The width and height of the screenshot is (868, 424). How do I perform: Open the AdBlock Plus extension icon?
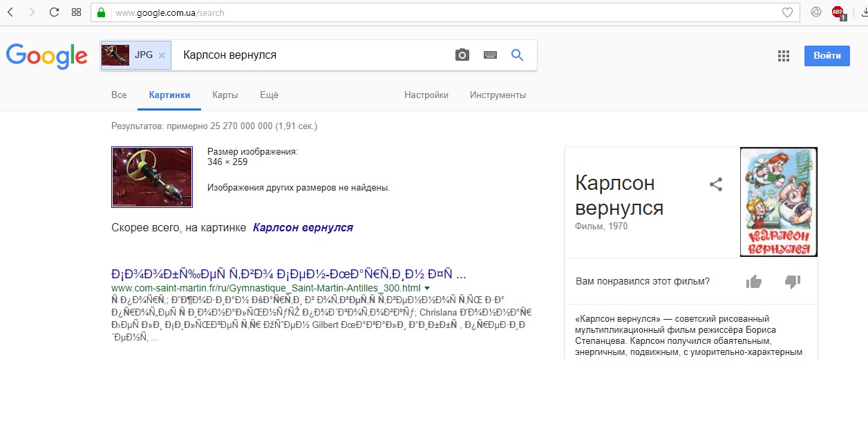pos(838,12)
